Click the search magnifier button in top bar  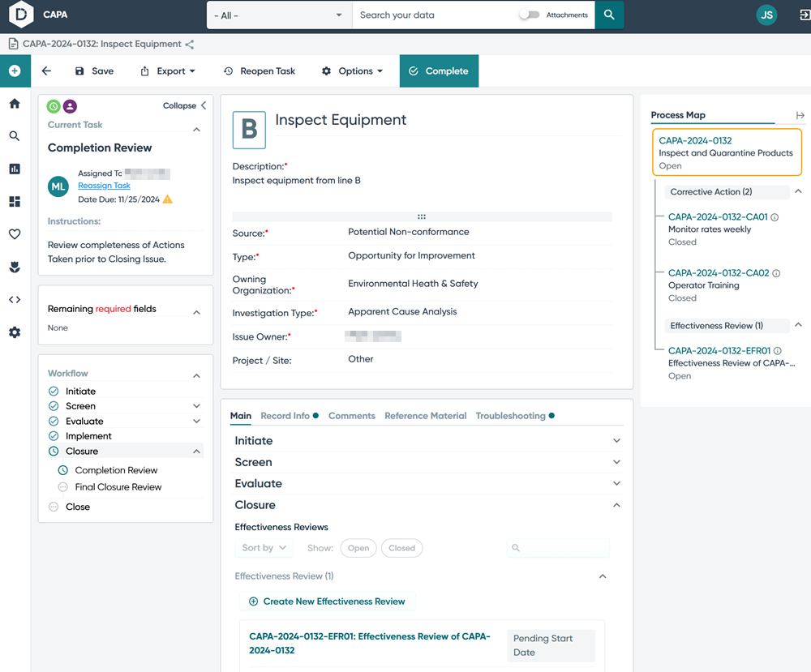coord(609,15)
